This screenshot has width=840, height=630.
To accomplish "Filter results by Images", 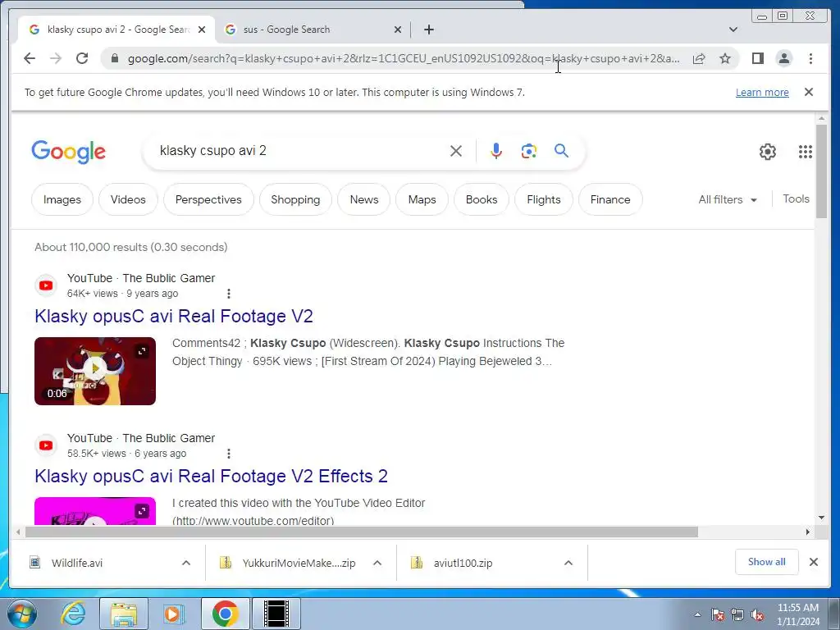I will tap(62, 199).
